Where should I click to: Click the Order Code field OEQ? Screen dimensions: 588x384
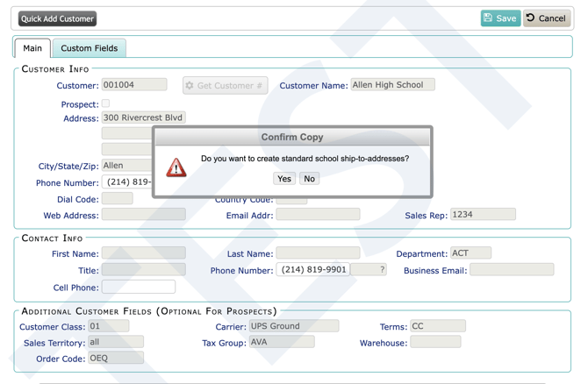pyautogui.click(x=116, y=358)
